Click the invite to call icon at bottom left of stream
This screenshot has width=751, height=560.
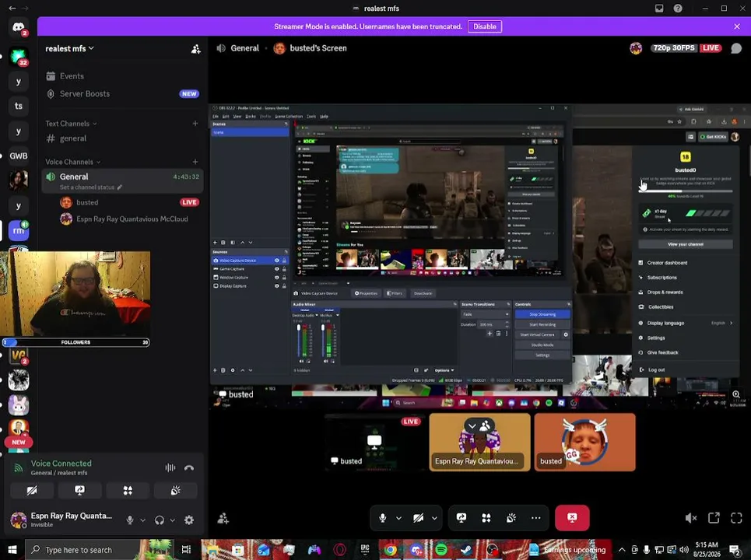click(x=223, y=518)
